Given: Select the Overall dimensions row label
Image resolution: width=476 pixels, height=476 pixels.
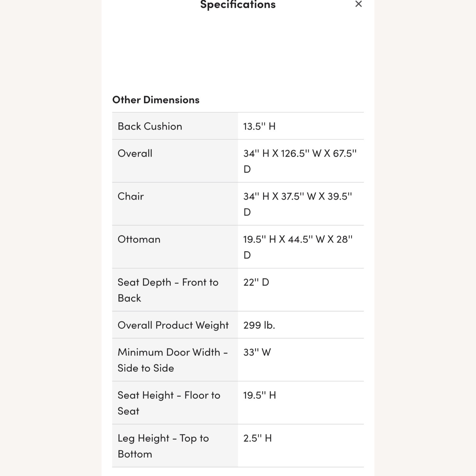Looking at the screenshot, I should 135,153.
